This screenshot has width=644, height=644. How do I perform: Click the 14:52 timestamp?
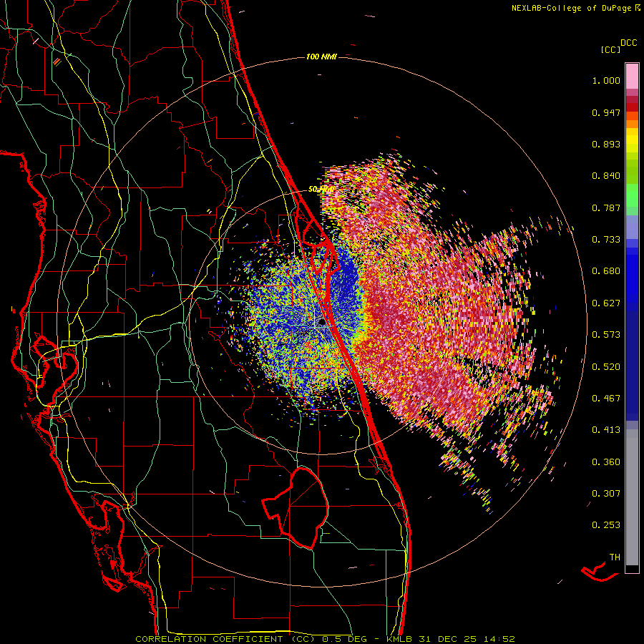pos(499,639)
